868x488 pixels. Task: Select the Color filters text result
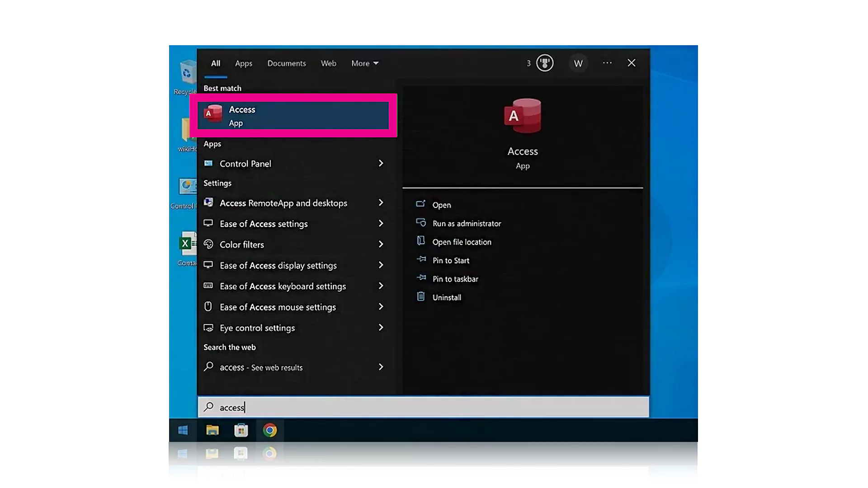click(x=242, y=244)
